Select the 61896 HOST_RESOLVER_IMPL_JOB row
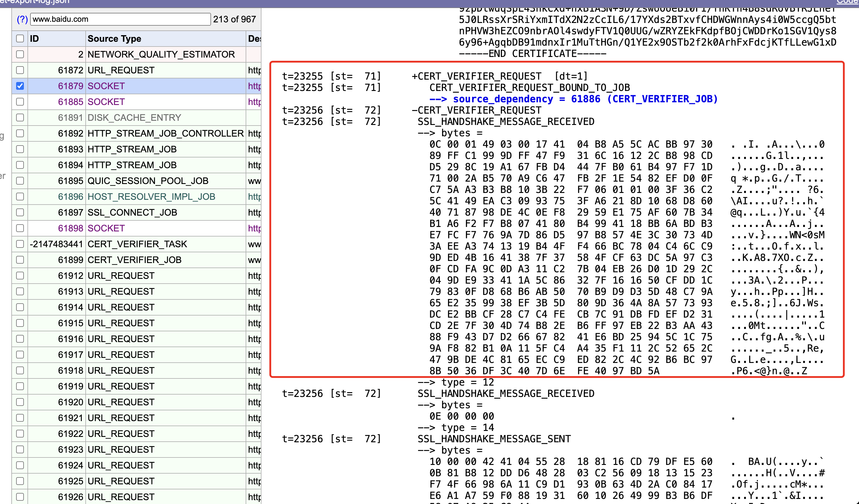The width and height of the screenshot is (859, 504). [151, 197]
